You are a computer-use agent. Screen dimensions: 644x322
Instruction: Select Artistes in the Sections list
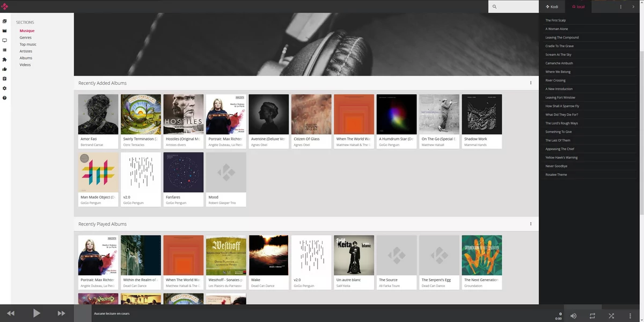click(x=26, y=52)
